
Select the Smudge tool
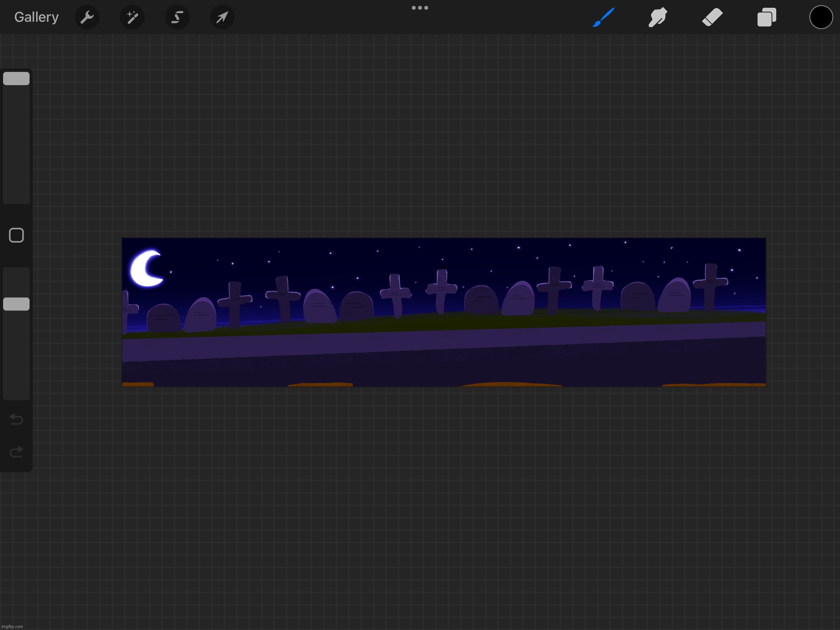658,17
